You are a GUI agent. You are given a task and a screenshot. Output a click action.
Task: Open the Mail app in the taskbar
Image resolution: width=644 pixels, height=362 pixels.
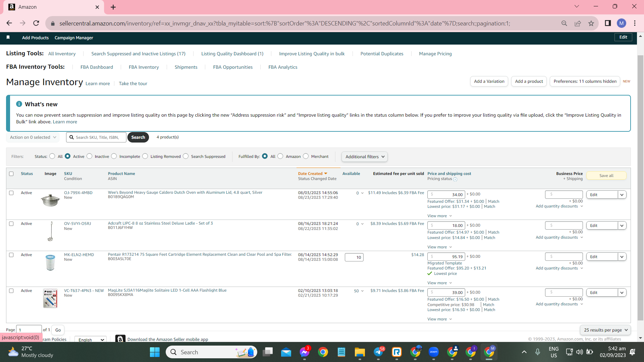(286, 352)
